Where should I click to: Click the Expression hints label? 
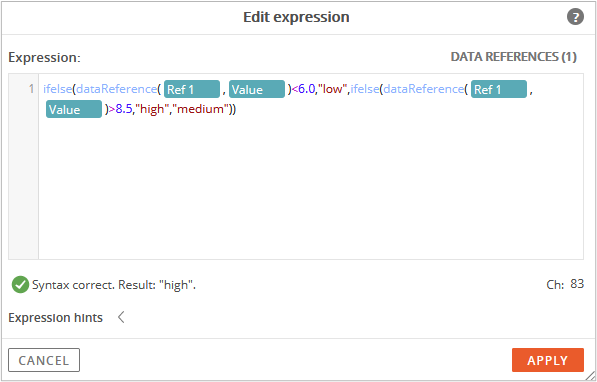pos(56,318)
